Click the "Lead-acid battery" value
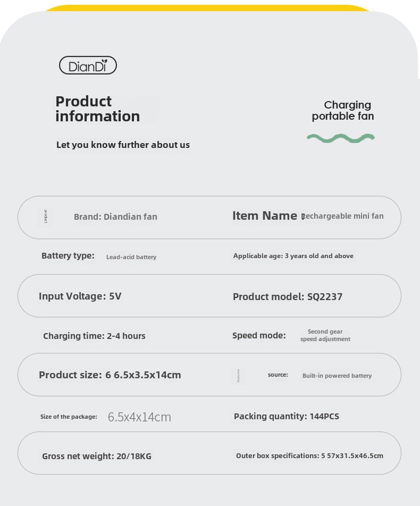 [131, 257]
